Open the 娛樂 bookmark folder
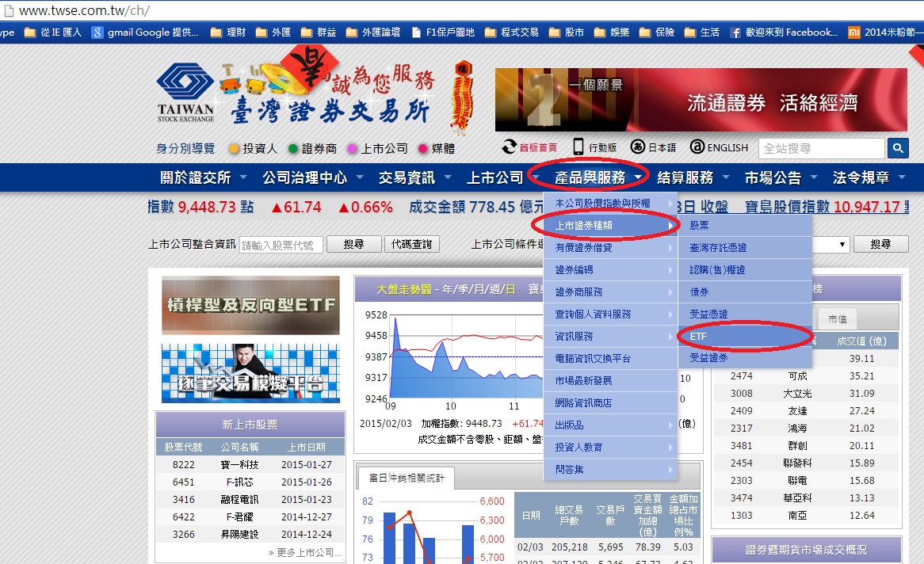The height and width of the screenshot is (564, 924). pos(612,32)
